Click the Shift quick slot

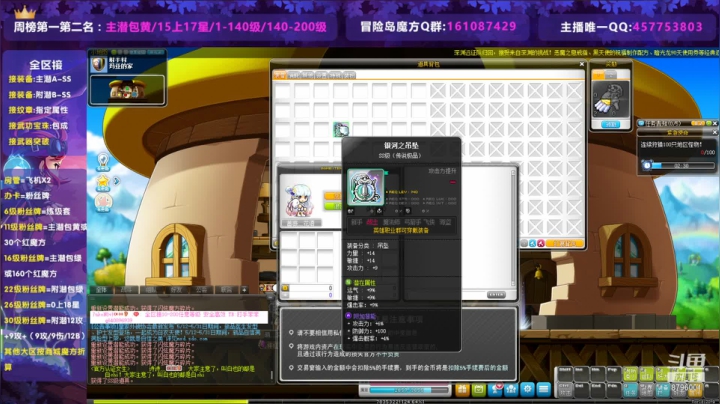pos(565,373)
